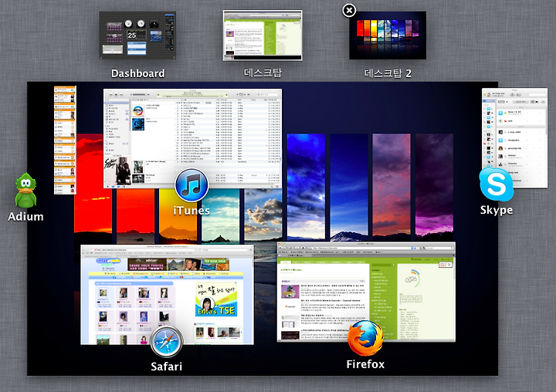This screenshot has width=556, height=392.
Task: Switch to the Dashboard space thumbnail
Action: click(137, 35)
